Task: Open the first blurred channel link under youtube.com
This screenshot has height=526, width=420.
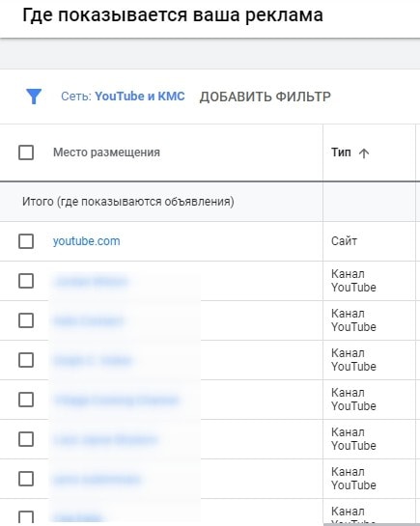Action: [91, 281]
